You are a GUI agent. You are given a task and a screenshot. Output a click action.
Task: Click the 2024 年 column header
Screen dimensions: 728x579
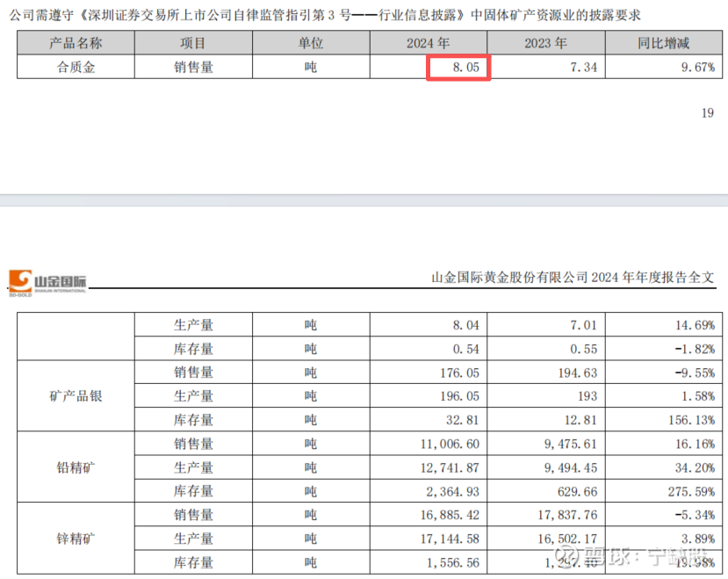point(428,43)
